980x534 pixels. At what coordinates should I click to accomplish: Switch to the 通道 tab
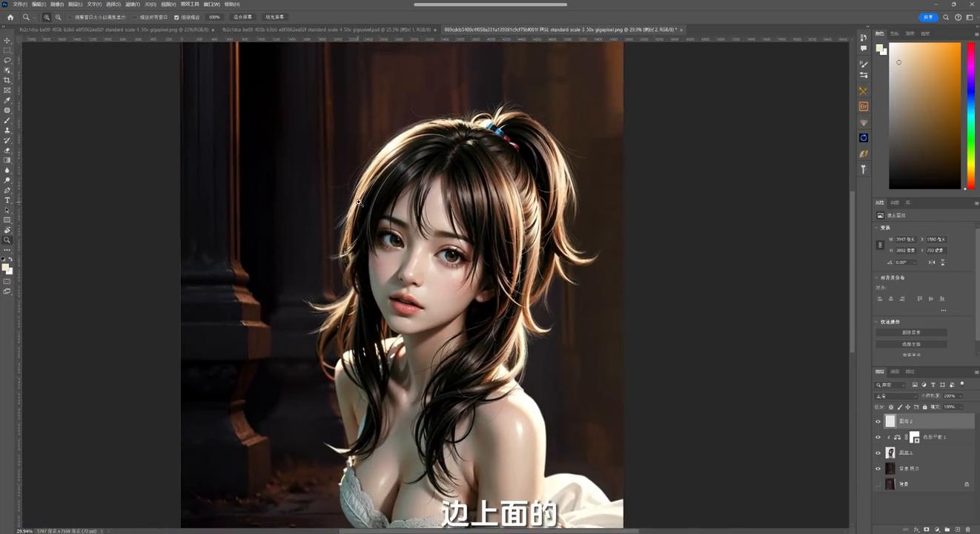tap(895, 372)
